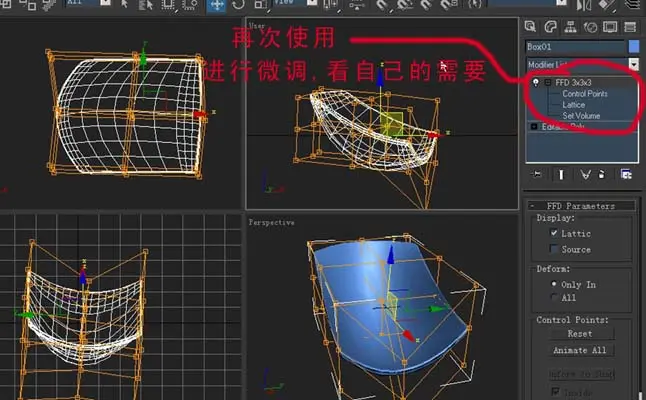Activate the Rotate tool

point(238,5)
